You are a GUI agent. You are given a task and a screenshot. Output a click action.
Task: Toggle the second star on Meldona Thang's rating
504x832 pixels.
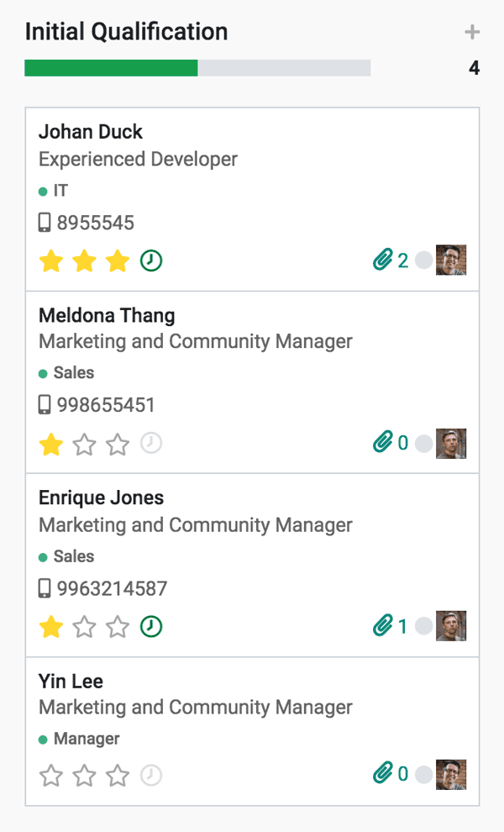click(x=84, y=443)
